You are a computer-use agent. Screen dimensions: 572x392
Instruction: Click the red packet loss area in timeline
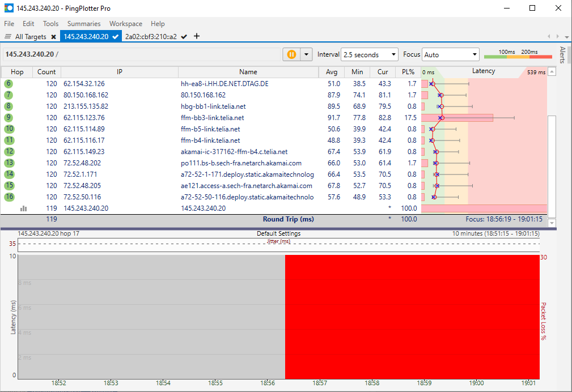[412, 317]
